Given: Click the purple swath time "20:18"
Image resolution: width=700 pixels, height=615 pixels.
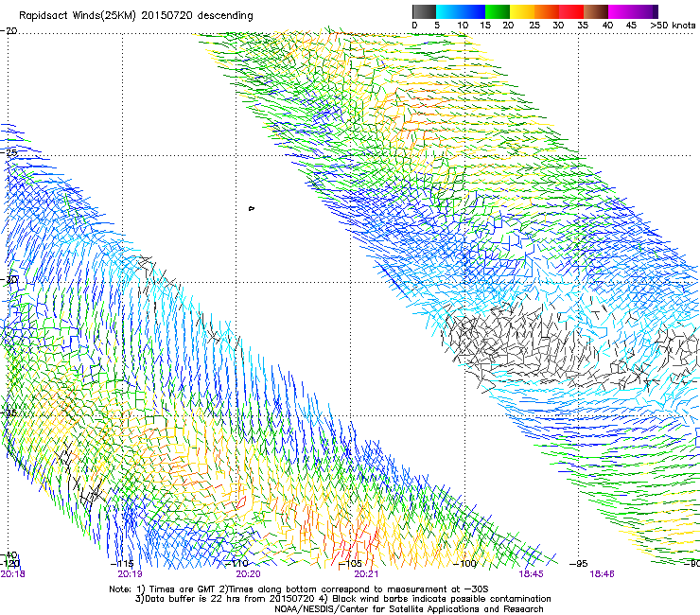Looking at the screenshot, I should pos(13,574).
